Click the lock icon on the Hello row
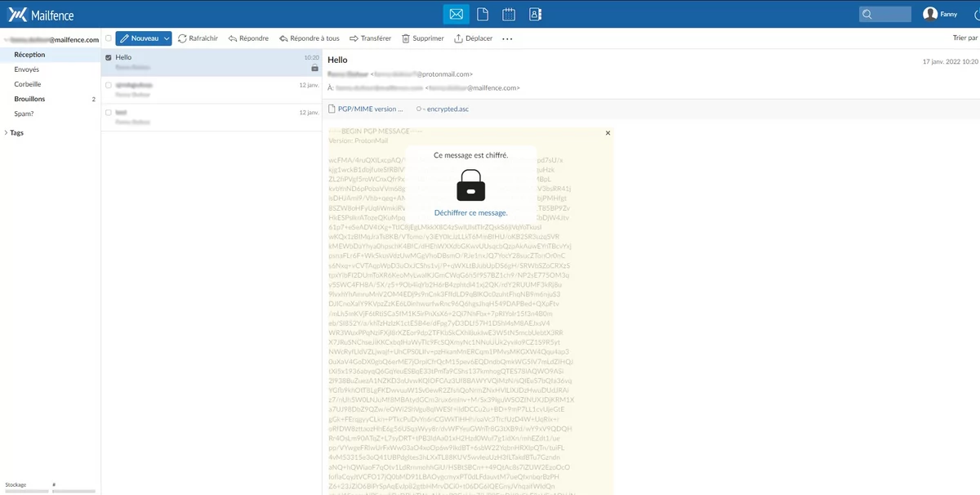This screenshot has height=495, width=980. point(315,68)
